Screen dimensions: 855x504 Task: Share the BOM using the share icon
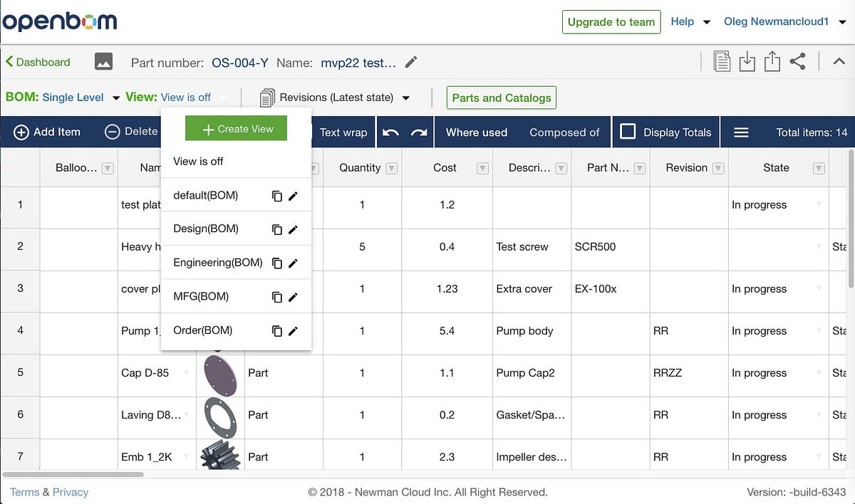(797, 61)
